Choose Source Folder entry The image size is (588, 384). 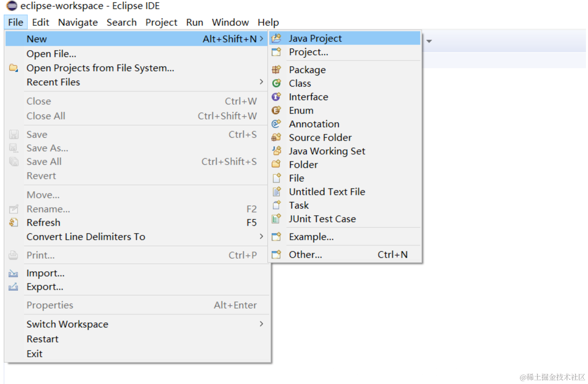click(345, 137)
